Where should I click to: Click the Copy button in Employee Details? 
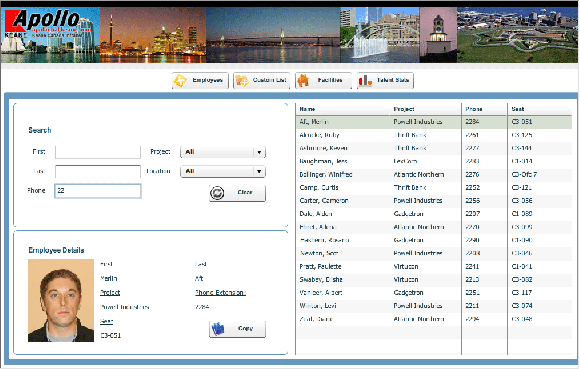[237, 329]
